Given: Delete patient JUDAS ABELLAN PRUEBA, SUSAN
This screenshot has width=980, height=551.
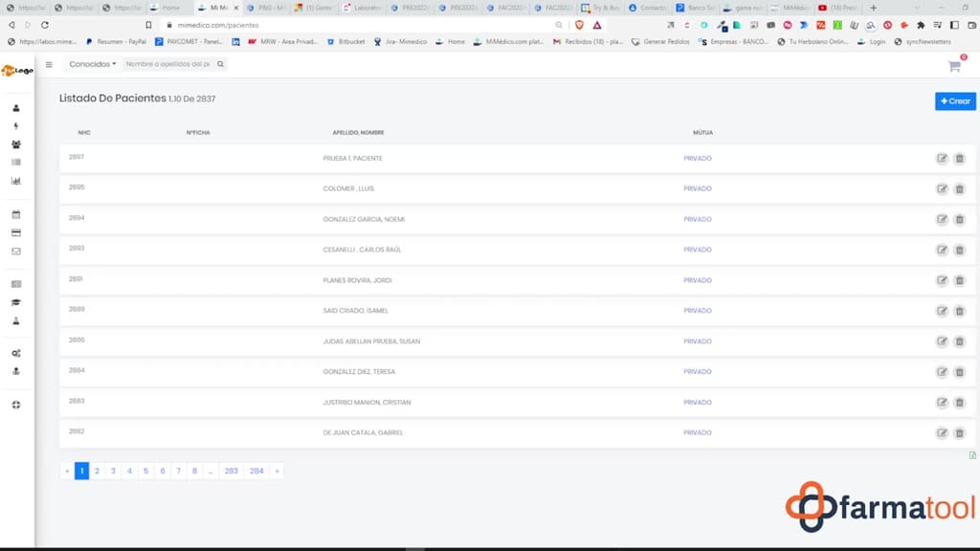Looking at the screenshot, I should pos(959,342).
